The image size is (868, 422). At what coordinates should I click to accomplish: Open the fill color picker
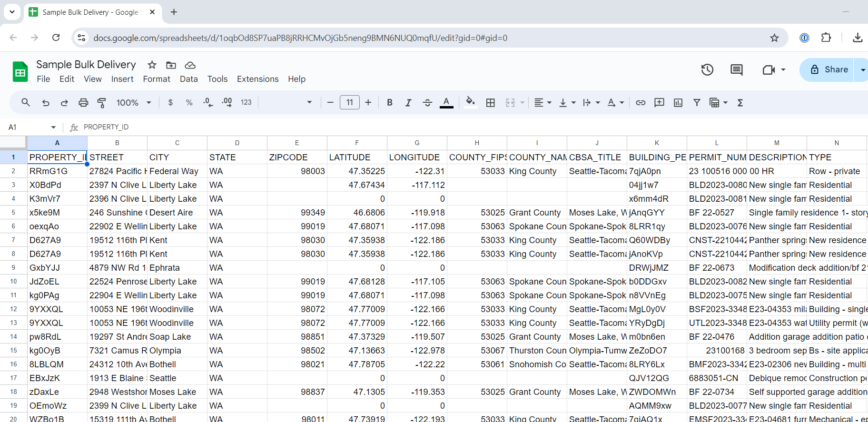pyautogui.click(x=470, y=102)
